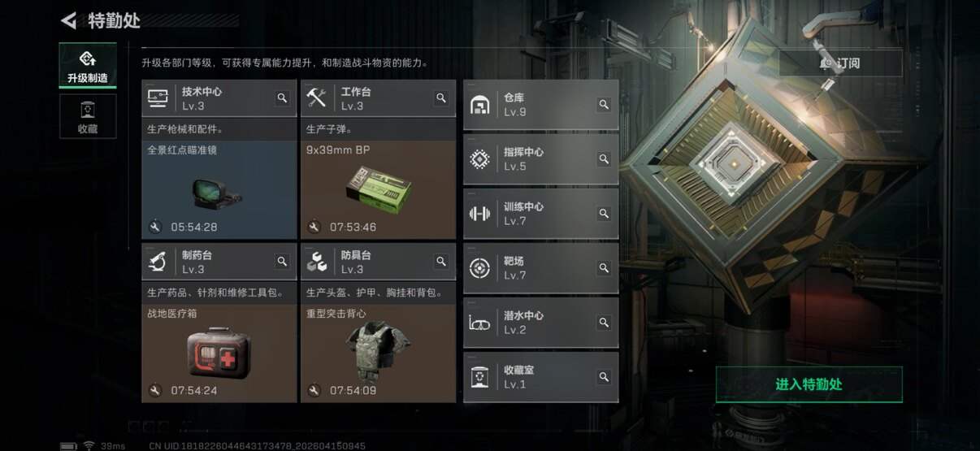The width and height of the screenshot is (980, 451).
Task: Click the green 进入特勤处 button
Action: coord(809,384)
